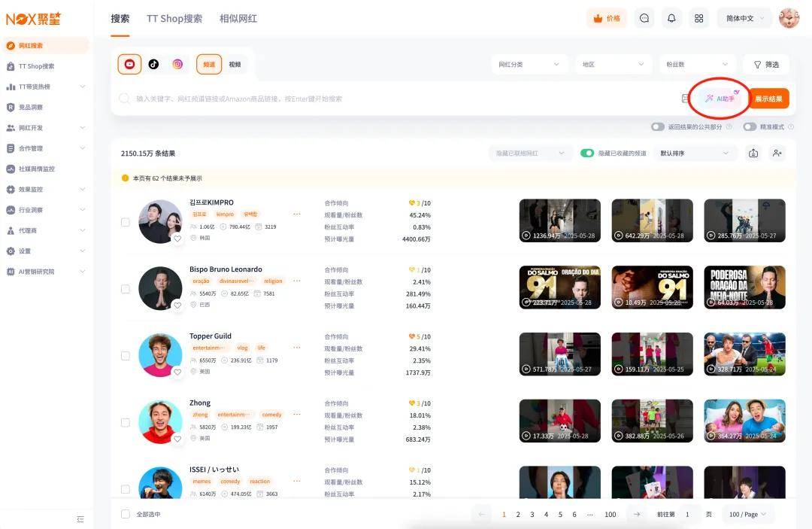Select the YouTube platform icon

pyautogui.click(x=129, y=65)
